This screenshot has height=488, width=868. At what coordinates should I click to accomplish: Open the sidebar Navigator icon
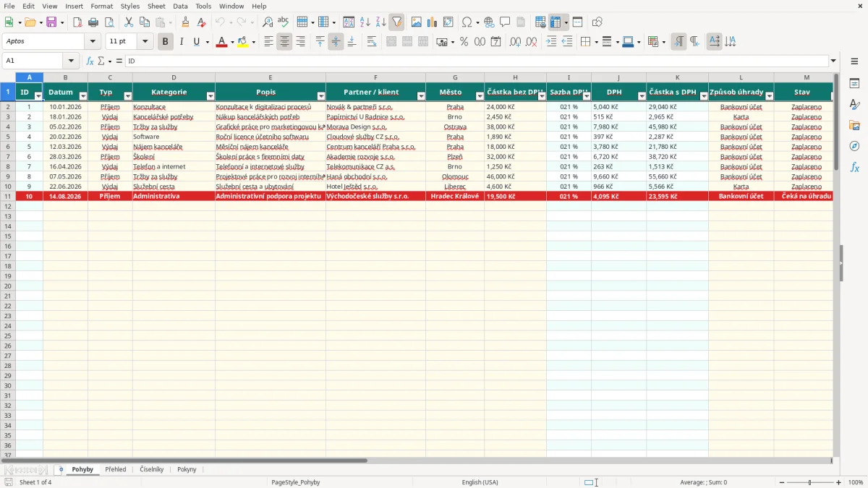click(854, 146)
